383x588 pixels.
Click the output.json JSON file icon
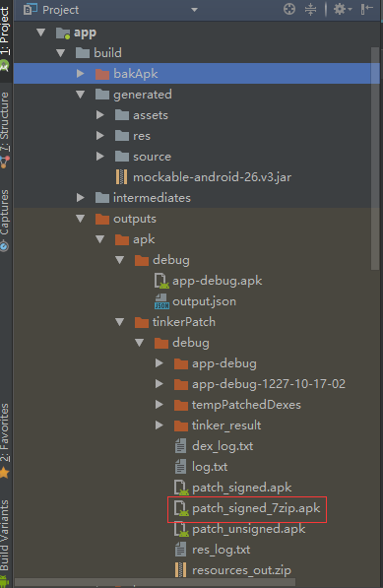click(161, 301)
